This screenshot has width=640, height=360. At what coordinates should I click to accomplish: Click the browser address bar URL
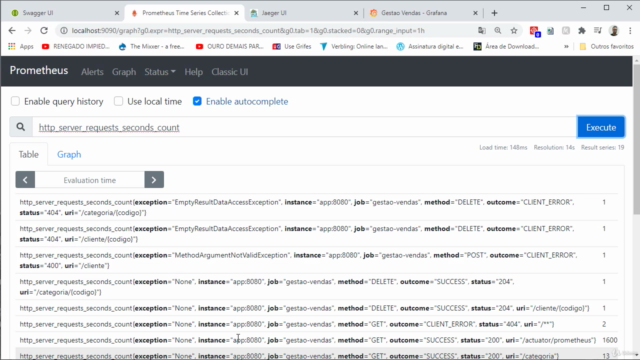tap(248, 31)
